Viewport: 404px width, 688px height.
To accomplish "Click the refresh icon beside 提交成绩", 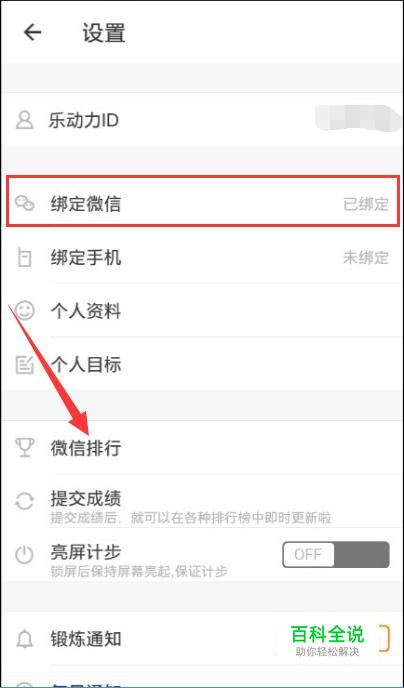I will pyautogui.click(x=24, y=501).
